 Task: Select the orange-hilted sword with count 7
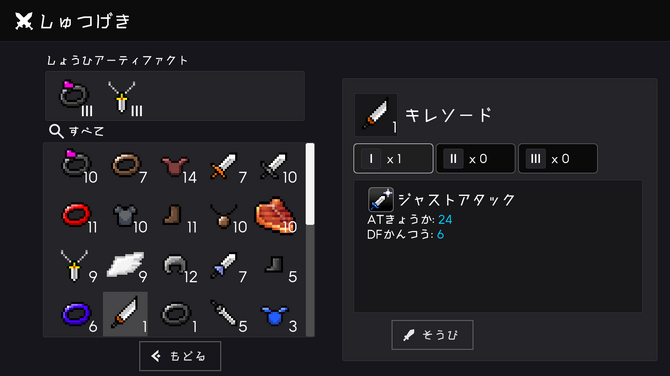(225, 165)
